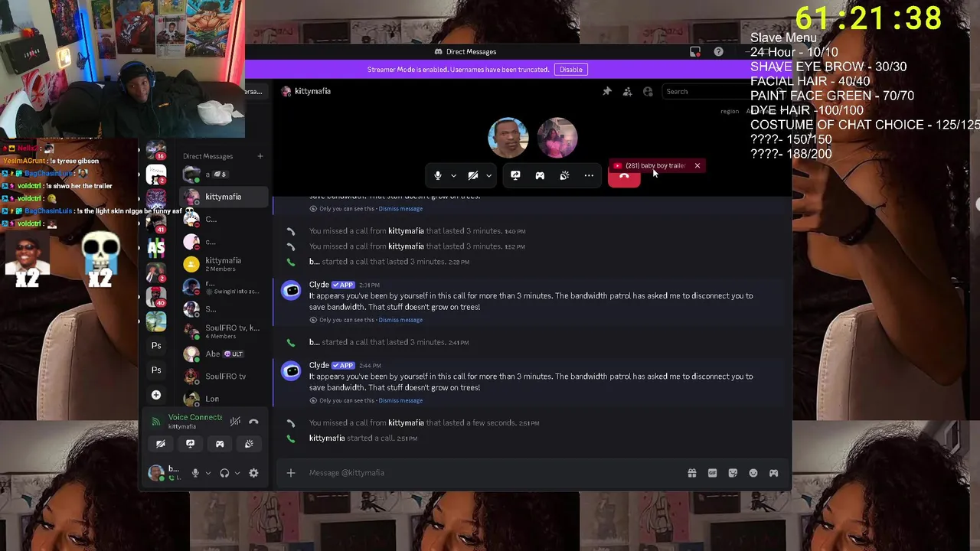980x551 pixels.
Task: Open the emoji picker
Action: pos(753,473)
